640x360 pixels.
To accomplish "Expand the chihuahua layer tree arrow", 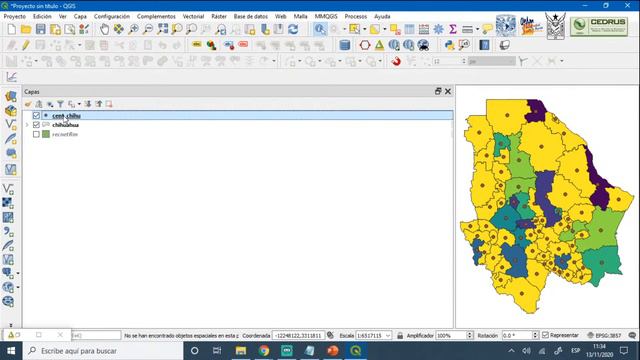I will point(27,125).
